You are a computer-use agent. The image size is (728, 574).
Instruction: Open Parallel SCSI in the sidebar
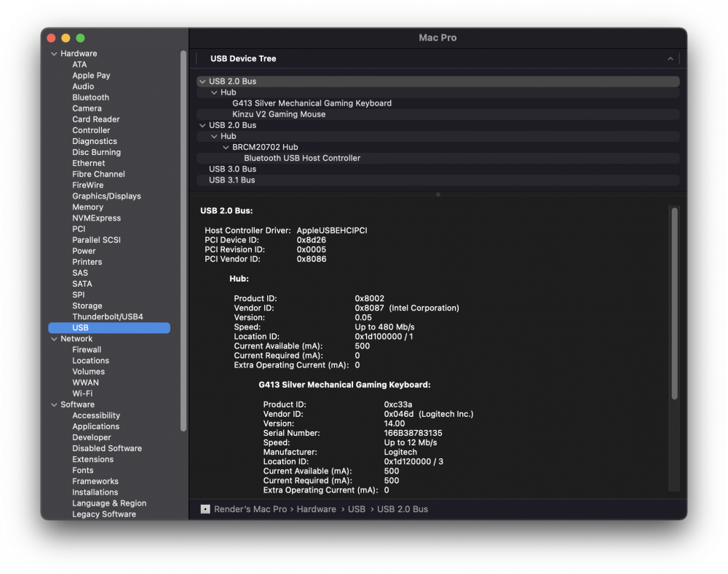pos(96,240)
